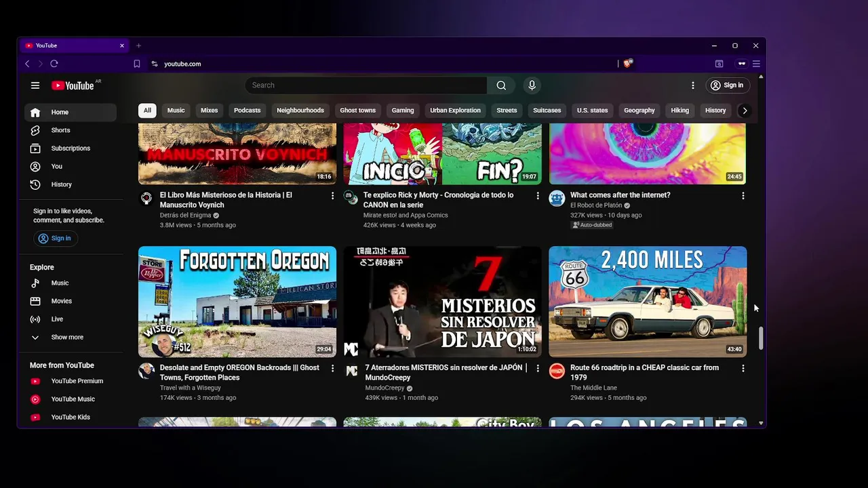Go back using browser back arrow

point(27,64)
